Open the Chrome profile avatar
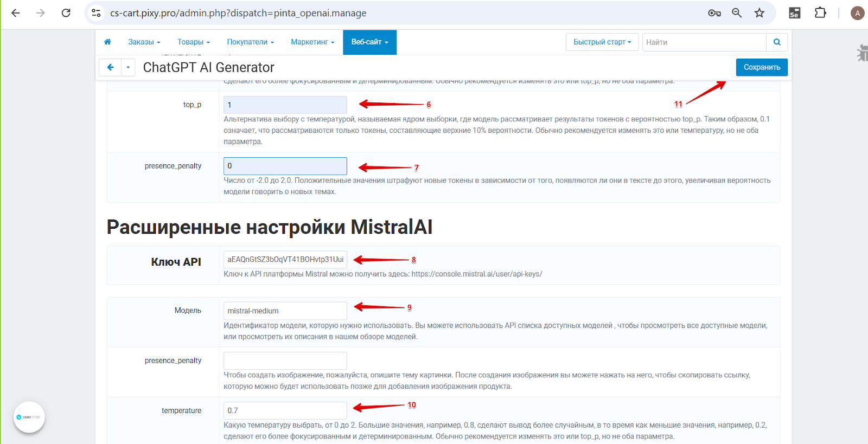868x444 pixels. 857,13
